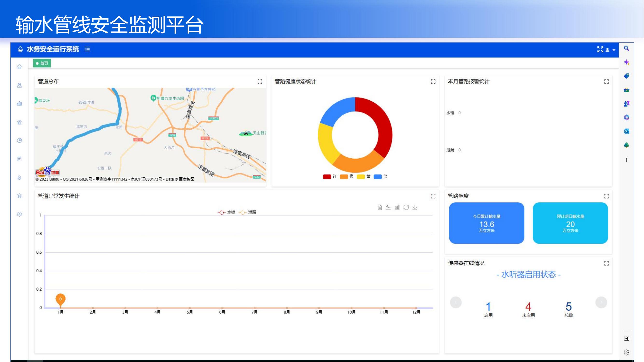Click the chart restore refresh icon
Screen dimensions: 644x362
point(406,207)
